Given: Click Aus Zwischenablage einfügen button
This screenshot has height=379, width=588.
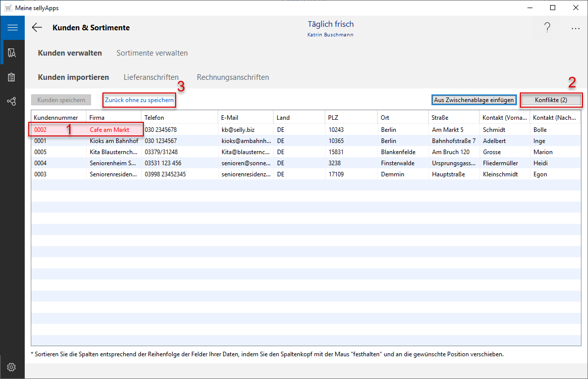Looking at the screenshot, I should tap(474, 100).
